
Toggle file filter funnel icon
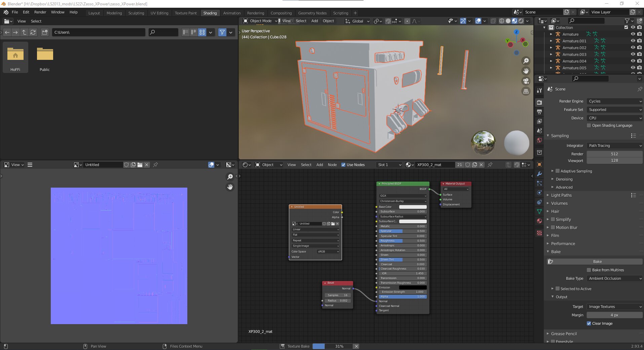pyautogui.click(x=222, y=32)
